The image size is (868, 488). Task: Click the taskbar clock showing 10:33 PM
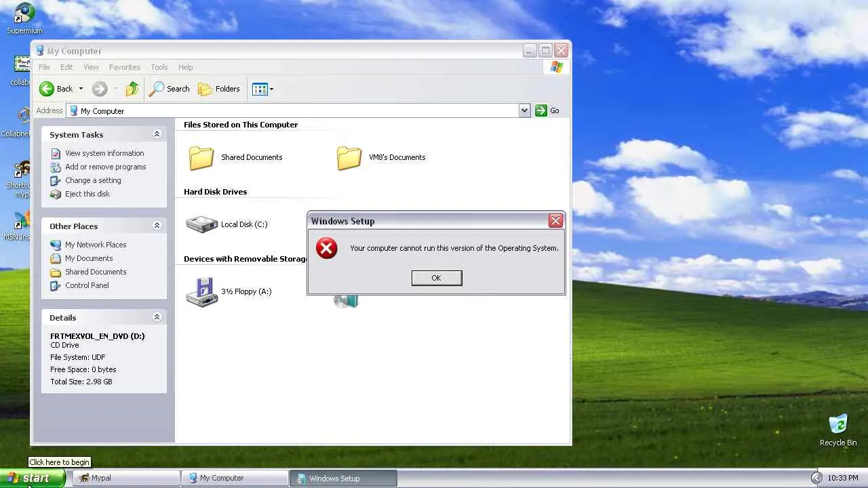[x=843, y=478]
